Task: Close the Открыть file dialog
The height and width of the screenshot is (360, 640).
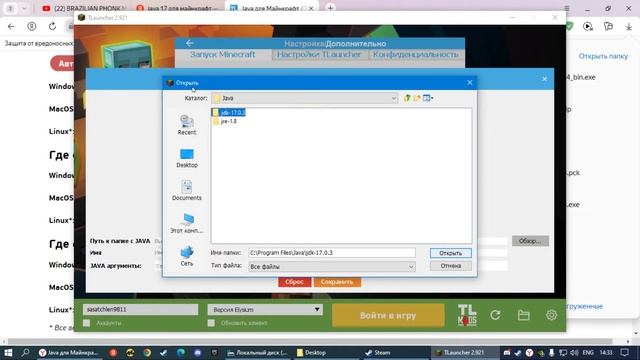Action: (470, 82)
